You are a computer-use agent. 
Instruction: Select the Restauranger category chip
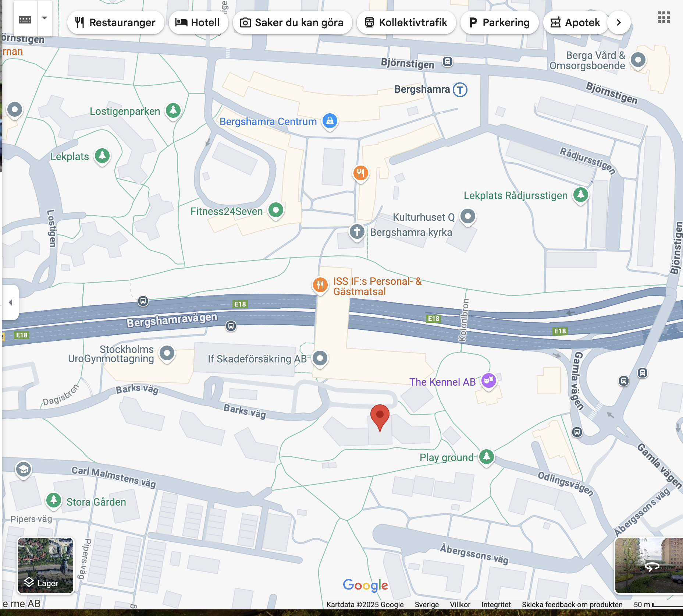point(115,22)
